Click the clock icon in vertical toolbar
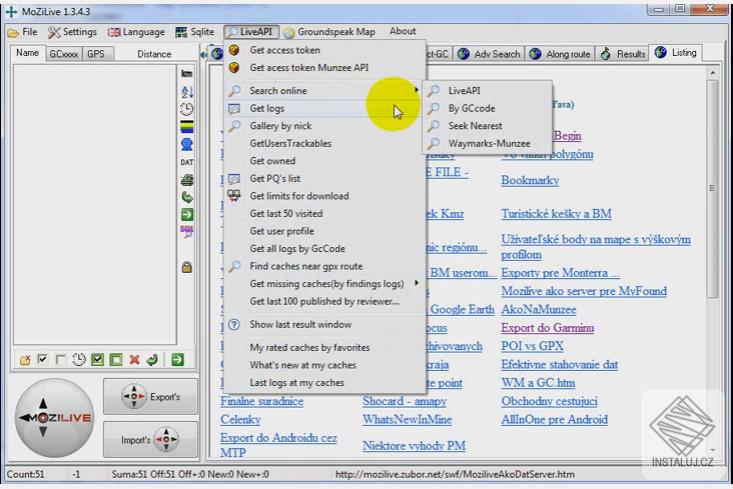This screenshot has height=489, width=733. coord(187,109)
